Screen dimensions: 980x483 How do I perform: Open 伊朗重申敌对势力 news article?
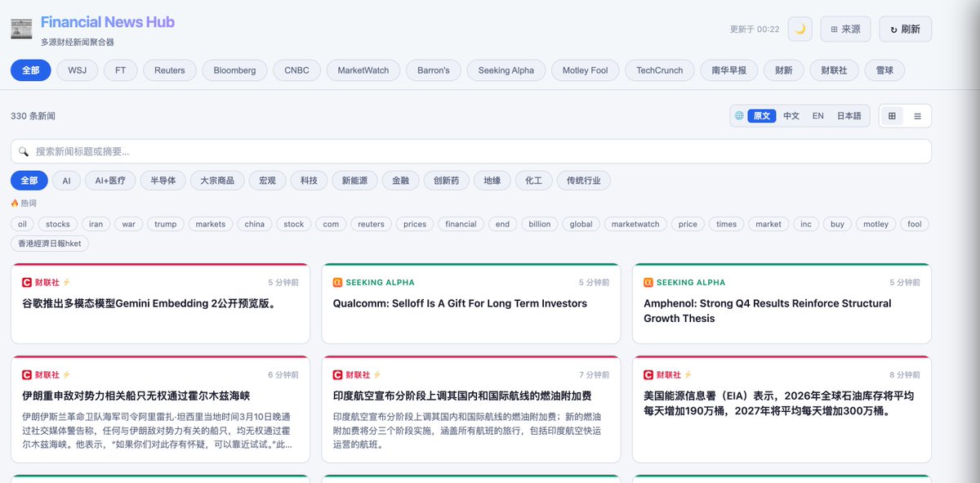pos(160,409)
